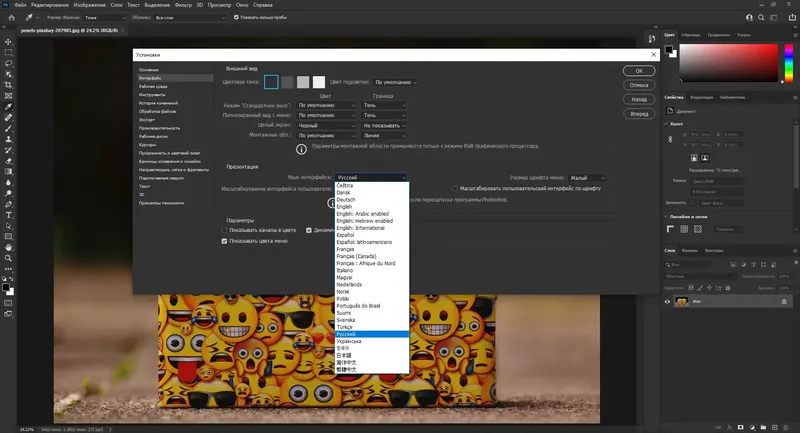Click the layers search field

(x=687, y=265)
